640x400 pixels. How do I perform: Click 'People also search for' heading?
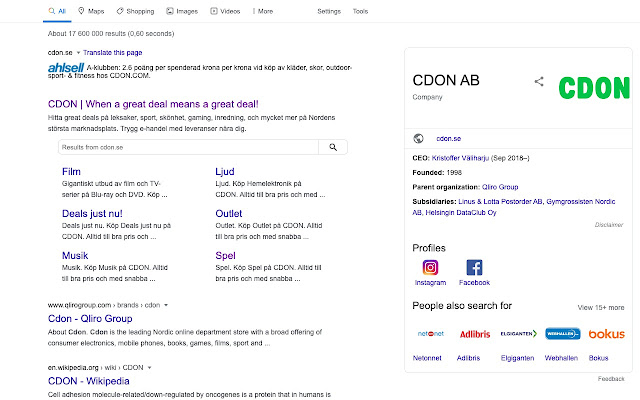click(462, 306)
